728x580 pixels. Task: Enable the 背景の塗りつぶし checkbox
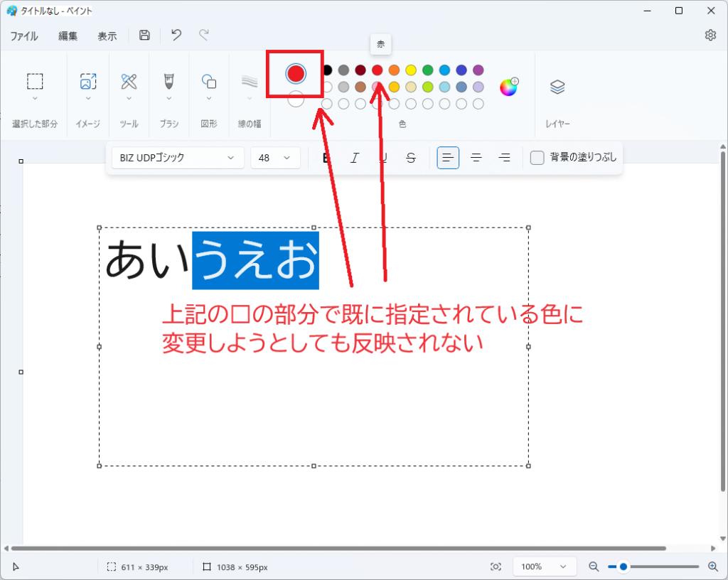tap(537, 158)
